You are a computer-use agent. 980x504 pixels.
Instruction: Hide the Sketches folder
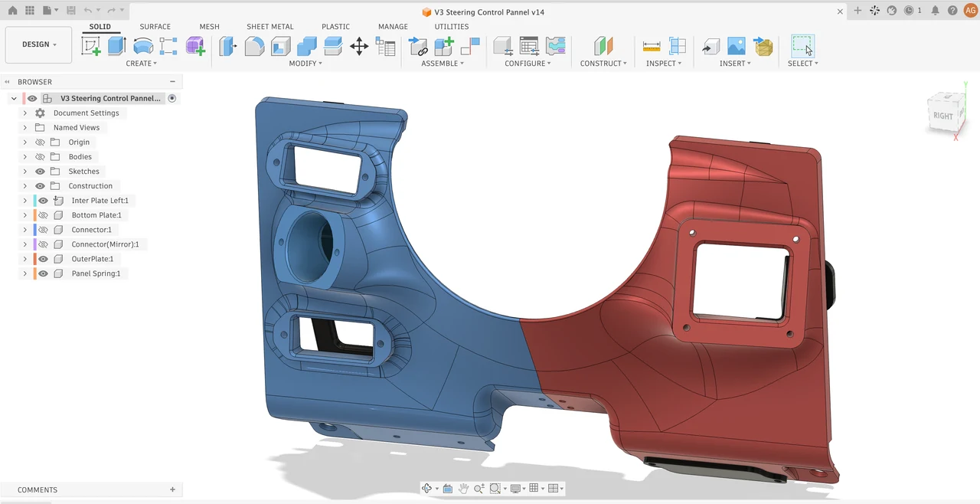click(x=40, y=172)
